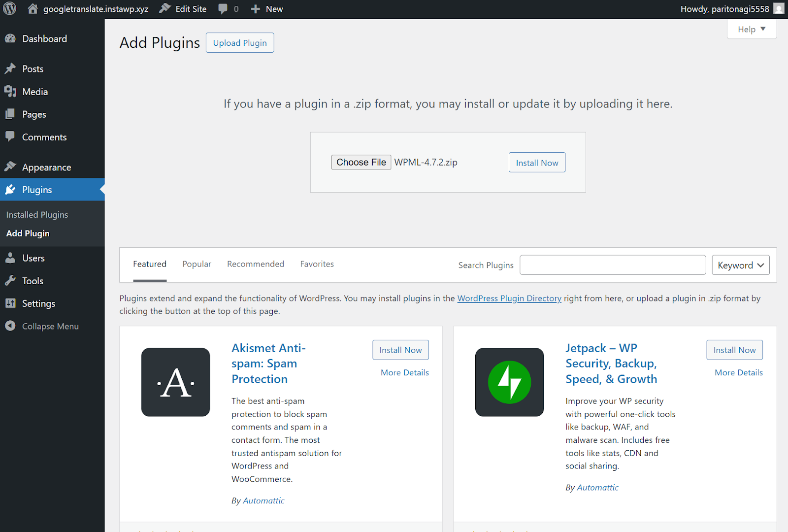Image resolution: width=788 pixels, height=532 pixels.
Task: Click the Collapse Menu label
Action: coord(50,326)
